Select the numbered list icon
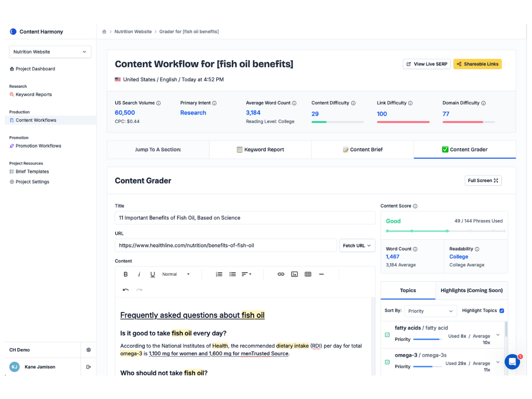Screen dimensions: 532x399 [x=219, y=274]
